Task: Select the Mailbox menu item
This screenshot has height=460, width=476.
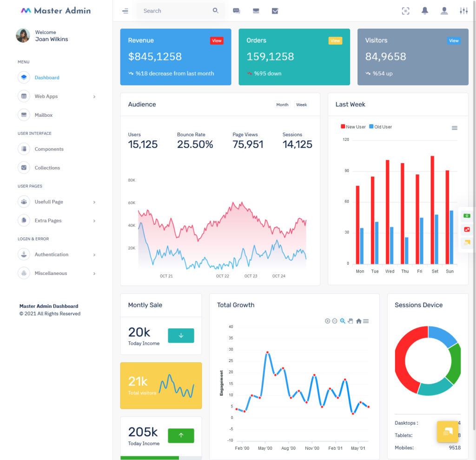Action: (x=44, y=115)
